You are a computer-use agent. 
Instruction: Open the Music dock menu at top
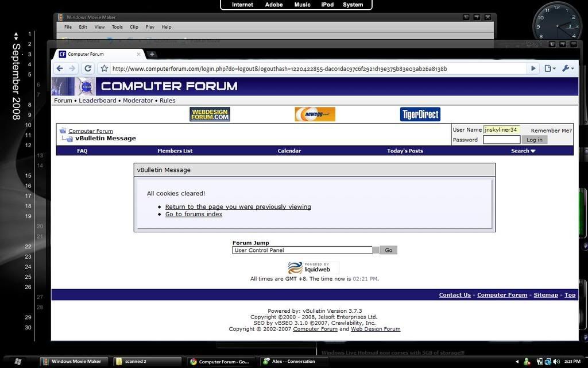click(302, 5)
